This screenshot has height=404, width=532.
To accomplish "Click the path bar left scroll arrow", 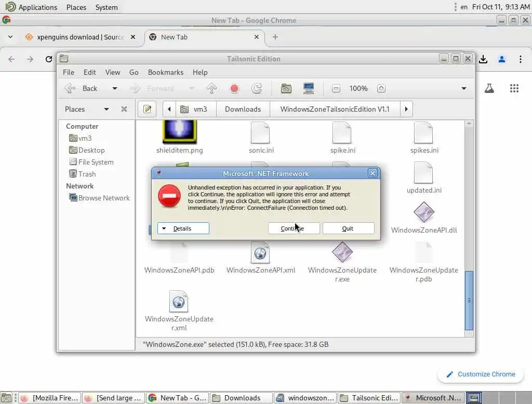I will pyautogui.click(x=169, y=109).
